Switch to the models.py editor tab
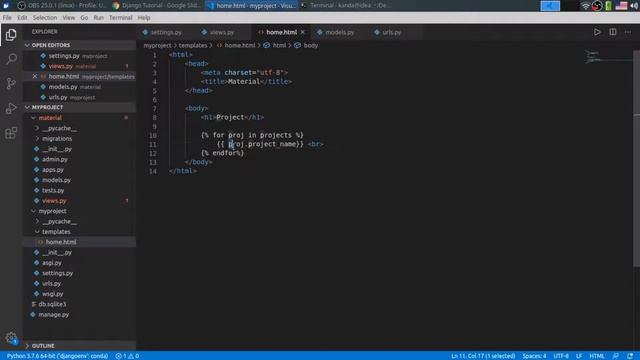This screenshot has height=360, width=640. [x=339, y=32]
